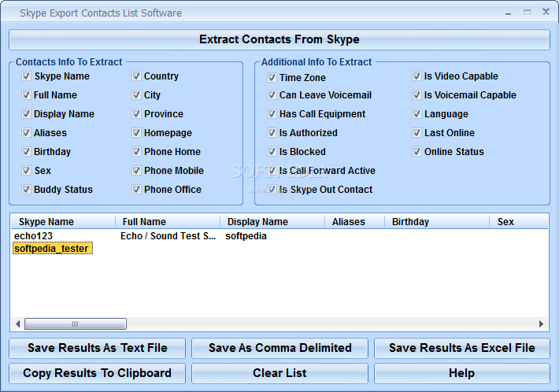Uncheck the Is Blocked checkbox
This screenshot has width=559, height=392.
point(272,151)
